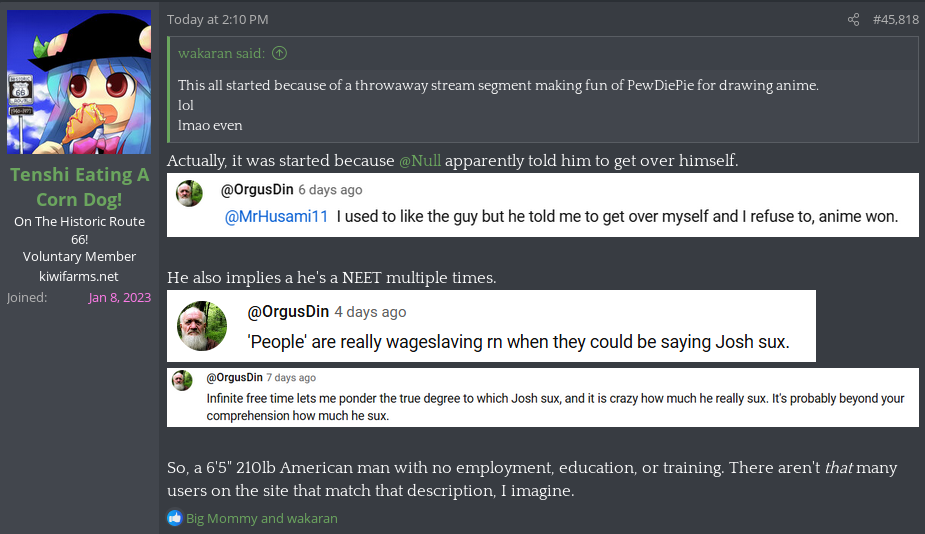Viewport: 925px width, 534px height.
Task: Click Big Mommy and wakaran reactions list
Action: click(x=262, y=518)
